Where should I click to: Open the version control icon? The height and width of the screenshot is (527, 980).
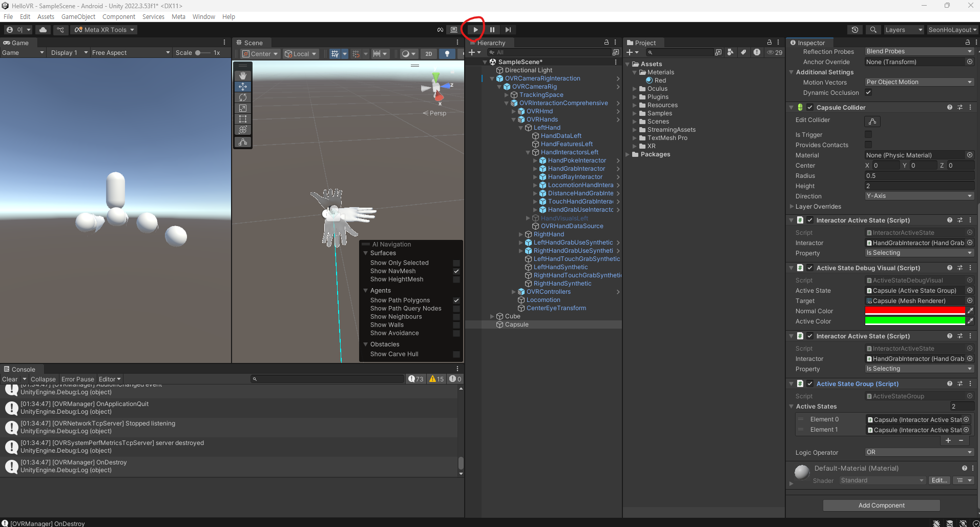click(x=60, y=30)
